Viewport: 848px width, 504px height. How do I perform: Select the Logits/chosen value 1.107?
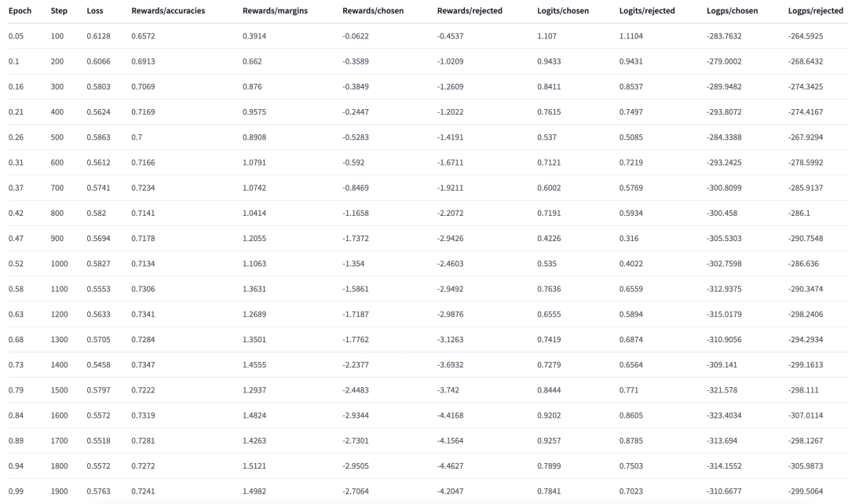[x=546, y=36]
